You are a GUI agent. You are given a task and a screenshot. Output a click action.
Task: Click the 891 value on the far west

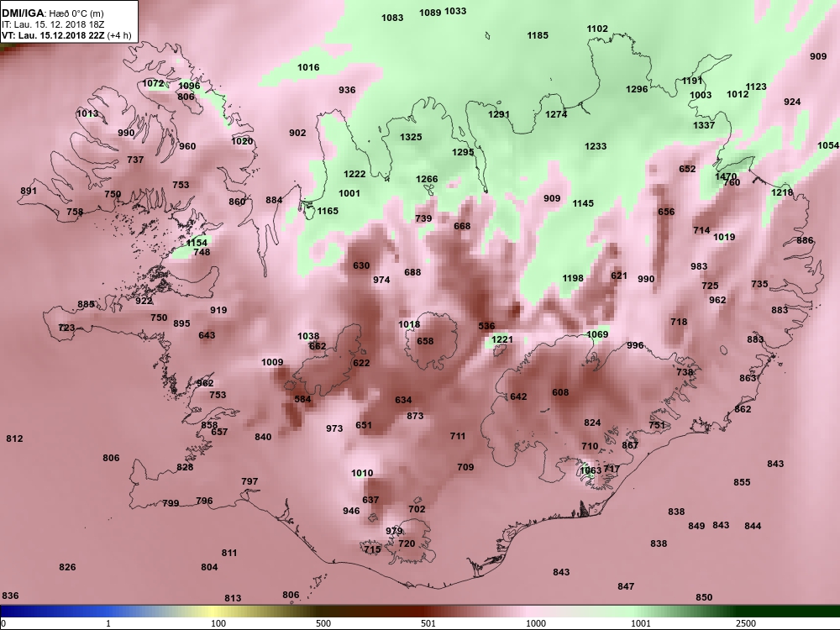coord(29,192)
